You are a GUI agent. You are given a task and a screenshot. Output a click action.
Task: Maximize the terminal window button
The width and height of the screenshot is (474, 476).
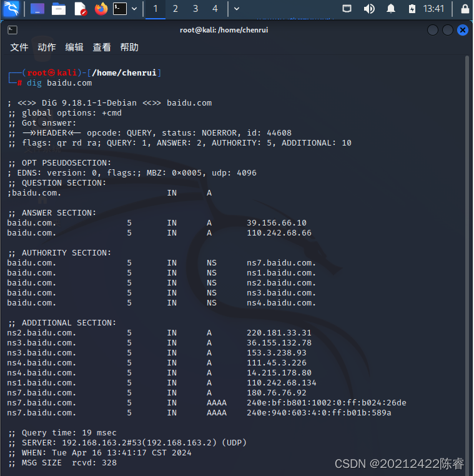tap(448, 30)
